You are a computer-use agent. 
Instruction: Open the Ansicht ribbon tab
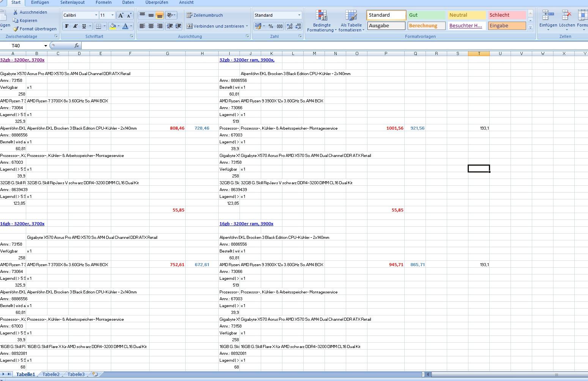186,2
